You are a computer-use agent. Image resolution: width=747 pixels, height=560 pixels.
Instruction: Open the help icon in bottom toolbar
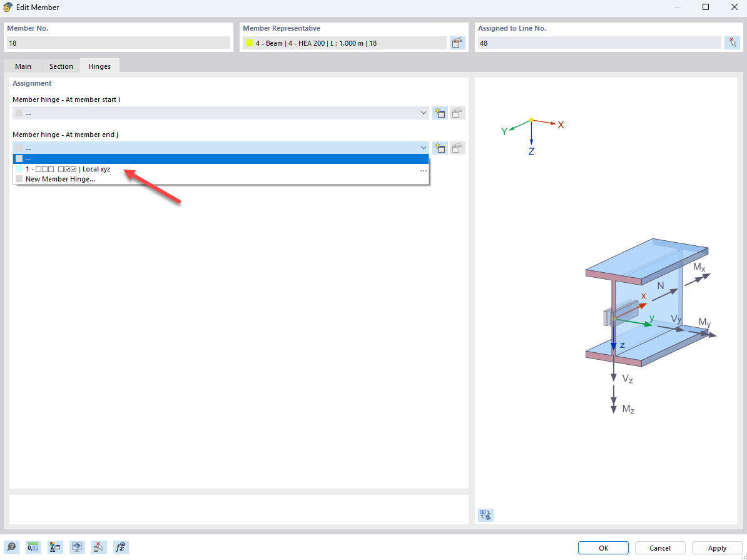click(x=11, y=547)
